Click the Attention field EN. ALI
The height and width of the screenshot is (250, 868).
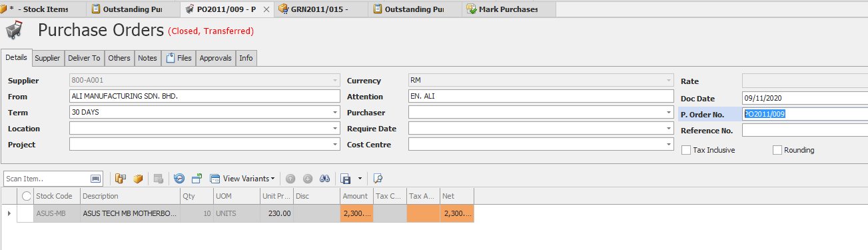click(x=541, y=96)
